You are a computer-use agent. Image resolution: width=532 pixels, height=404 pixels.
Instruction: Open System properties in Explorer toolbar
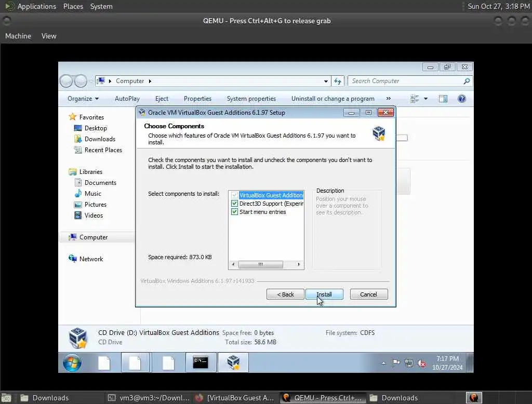(x=251, y=99)
